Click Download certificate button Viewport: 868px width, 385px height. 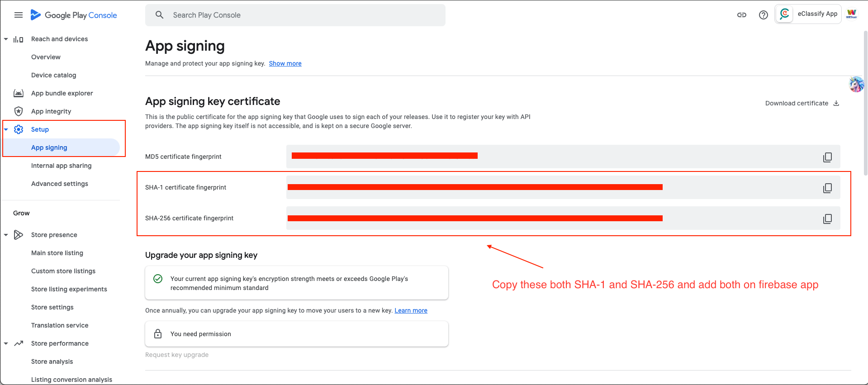pos(802,103)
